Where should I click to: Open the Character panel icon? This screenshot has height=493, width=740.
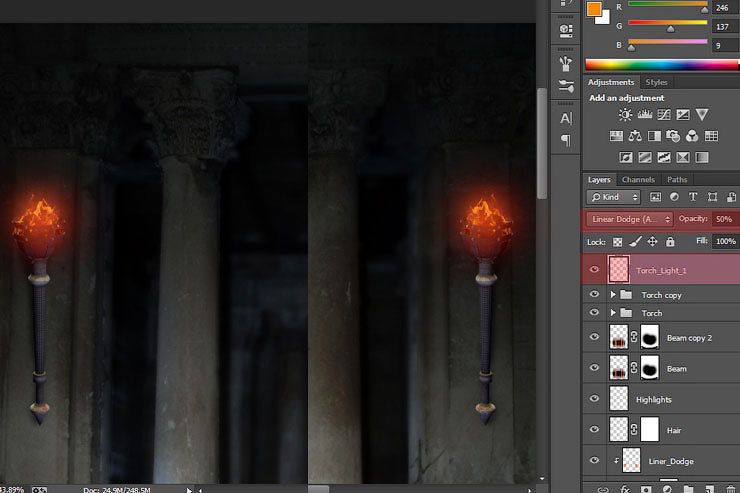point(566,118)
